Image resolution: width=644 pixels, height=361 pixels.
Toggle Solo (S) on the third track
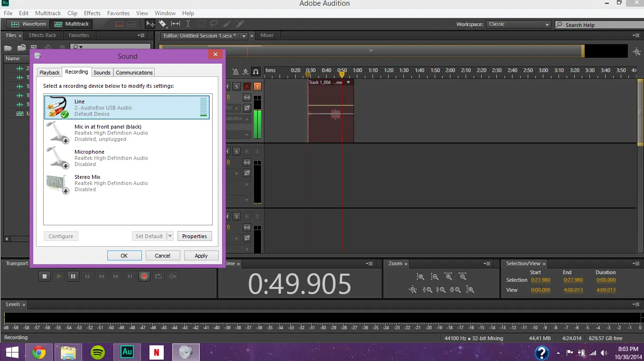tap(236, 216)
